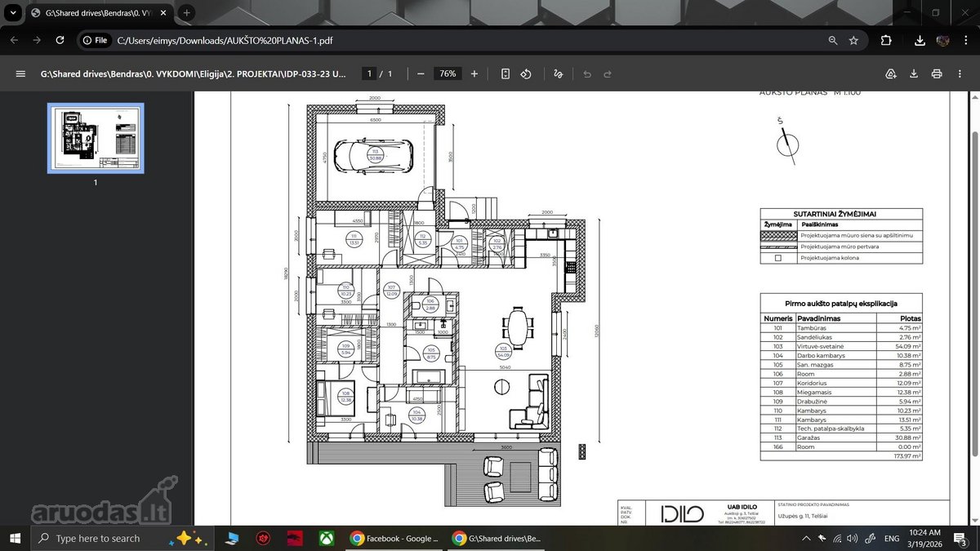Reload the current page
The width and height of the screenshot is (980, 551).
pos(60,40)
